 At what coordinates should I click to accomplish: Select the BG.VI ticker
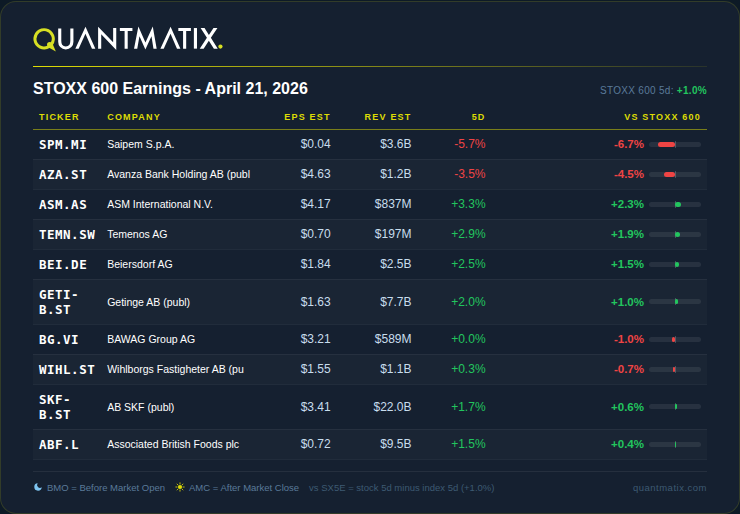click(x=59, y=339)
